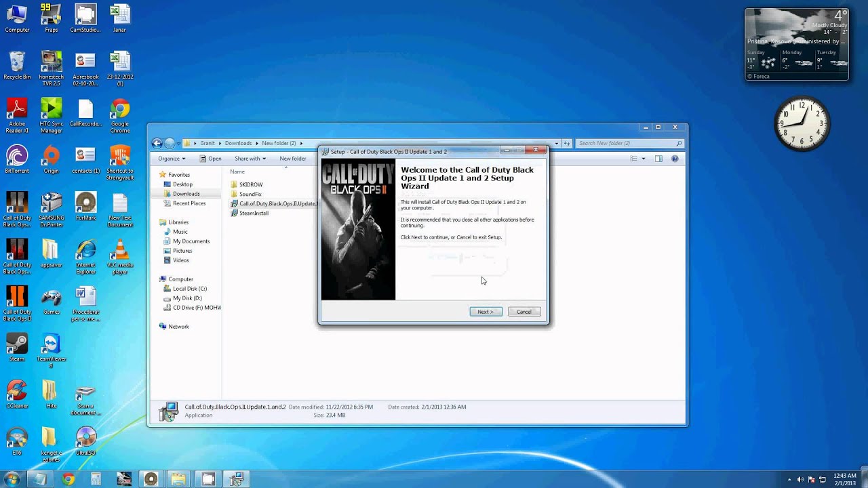Viewport: 868px width, 488px height.
Task: Select Downloads in navigation pane
Action: tap(186, 194)
